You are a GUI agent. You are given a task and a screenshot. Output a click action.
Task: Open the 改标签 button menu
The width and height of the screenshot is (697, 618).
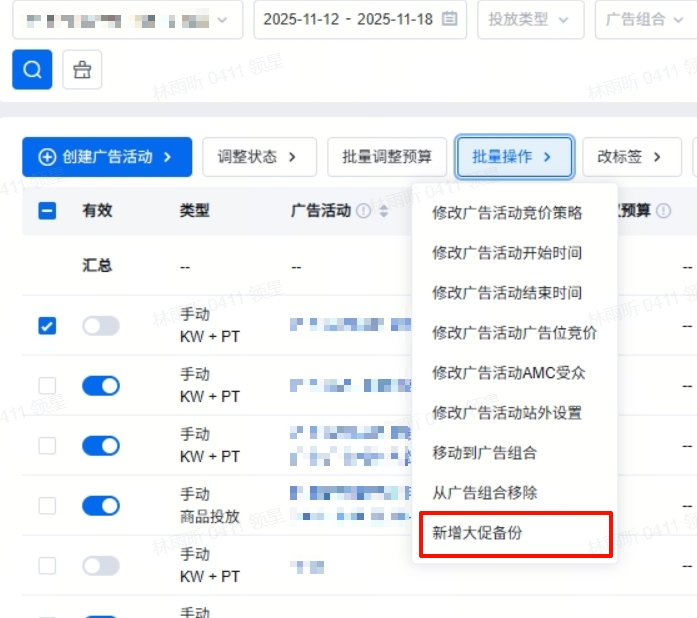630,157
